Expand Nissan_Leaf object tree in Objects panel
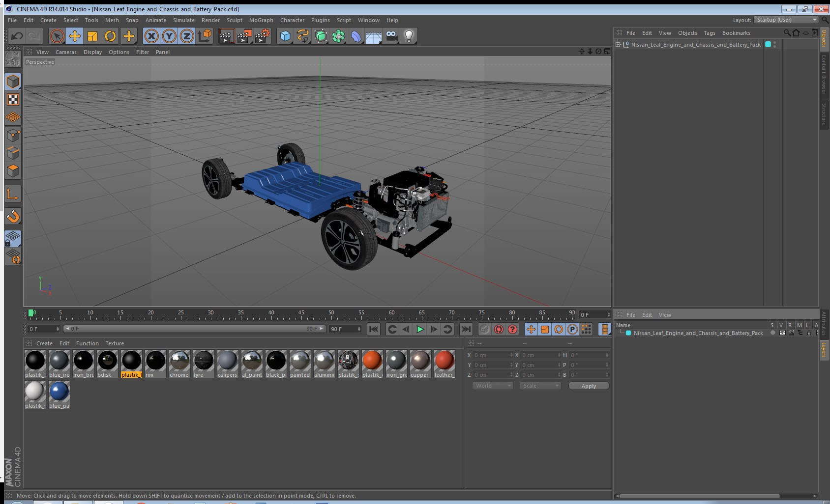 (618, 45)
